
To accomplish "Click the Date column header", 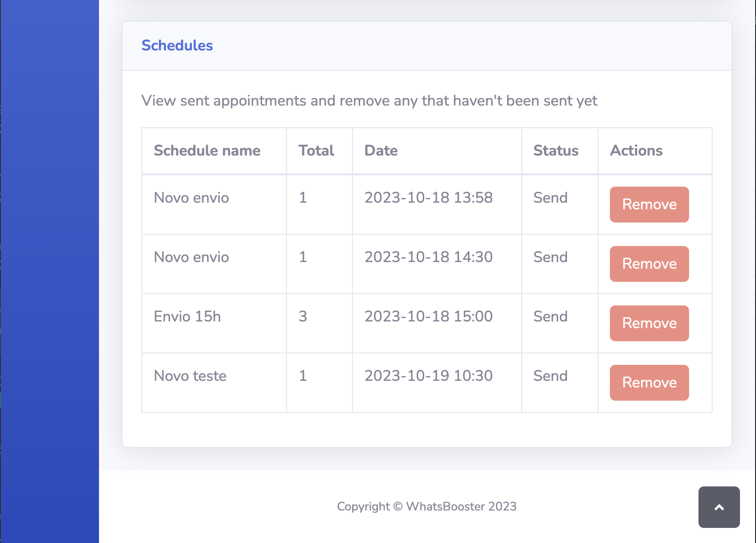I will point(381,150).
